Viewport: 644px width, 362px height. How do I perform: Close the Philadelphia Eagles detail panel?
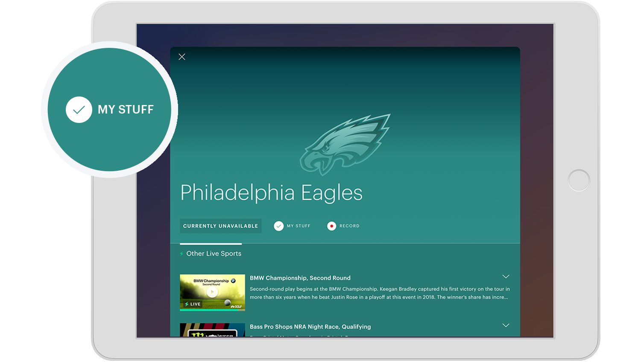182,57
